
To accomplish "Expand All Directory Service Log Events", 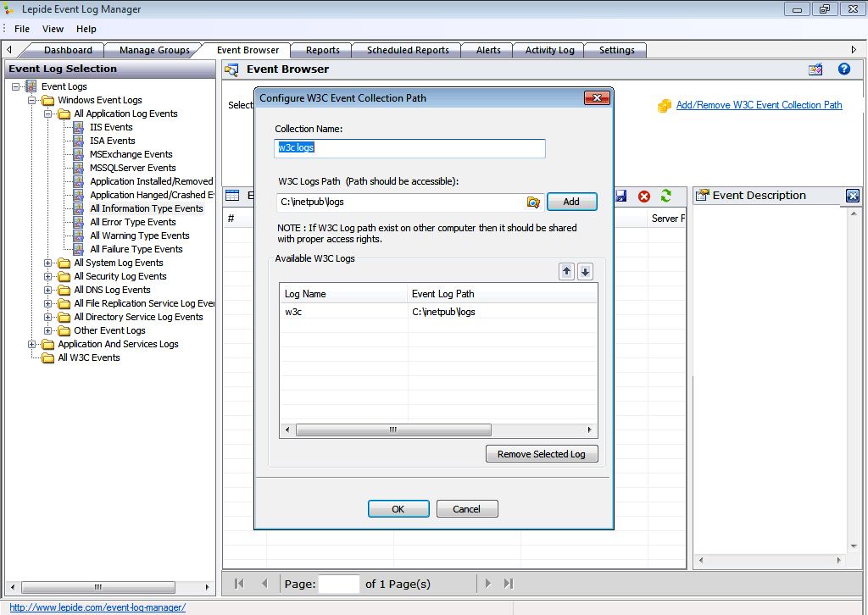I will (48, 318).
